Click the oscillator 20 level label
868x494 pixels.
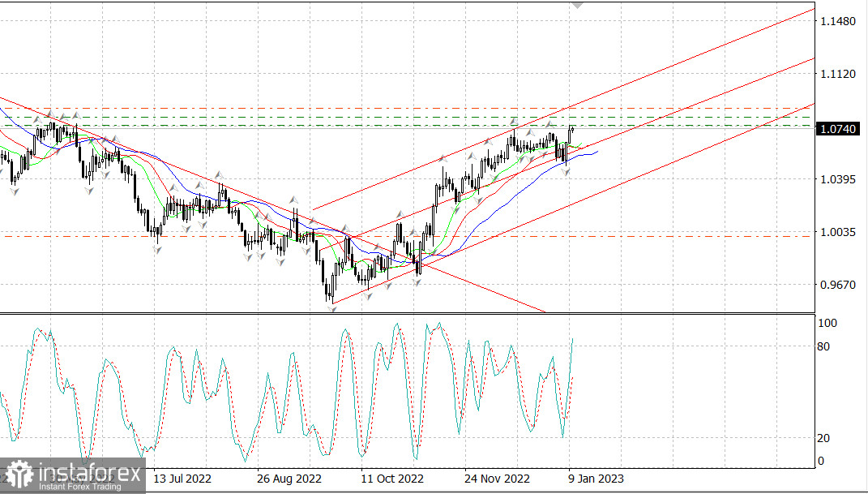click(x=823, y=438)
